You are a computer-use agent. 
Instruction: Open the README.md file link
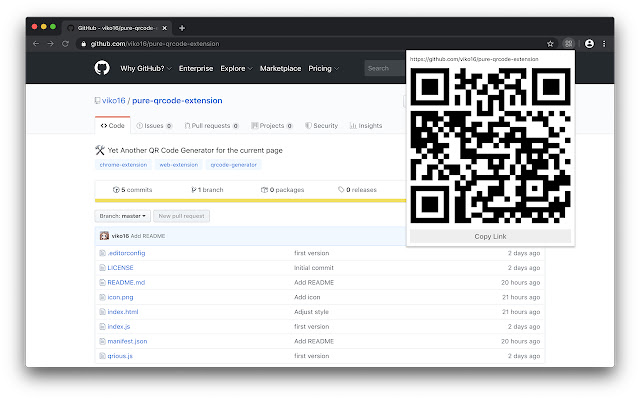[125, 283]
